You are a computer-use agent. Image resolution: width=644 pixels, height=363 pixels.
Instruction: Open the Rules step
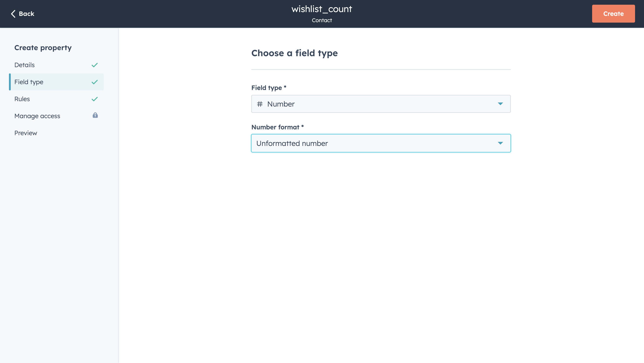(22, 99)
